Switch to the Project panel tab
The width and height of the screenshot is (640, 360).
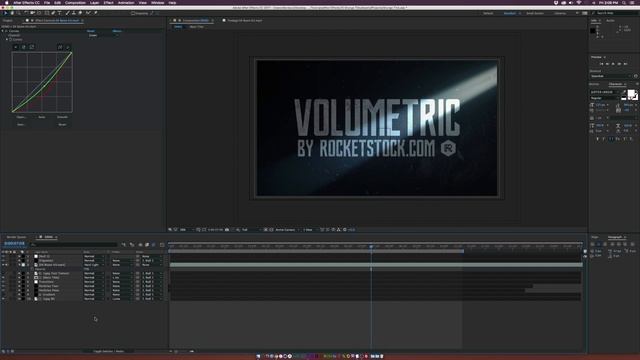click(x=8, y=20)
